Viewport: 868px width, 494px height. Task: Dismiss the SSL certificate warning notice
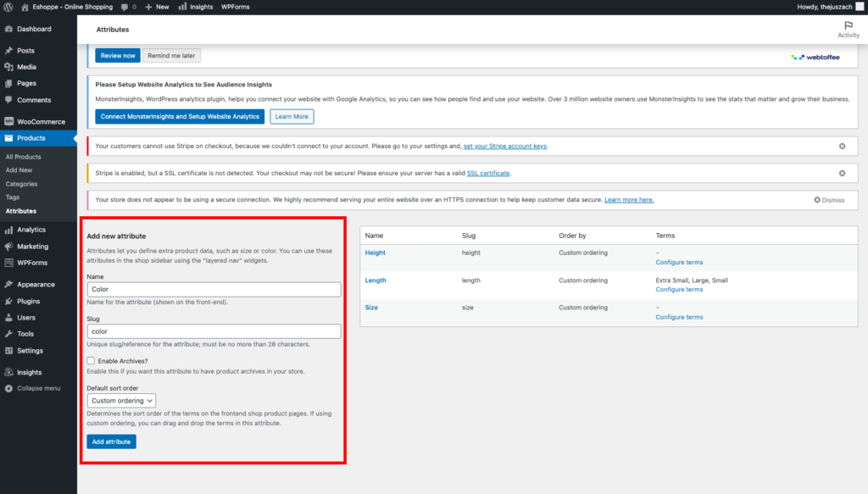[842, 173]
